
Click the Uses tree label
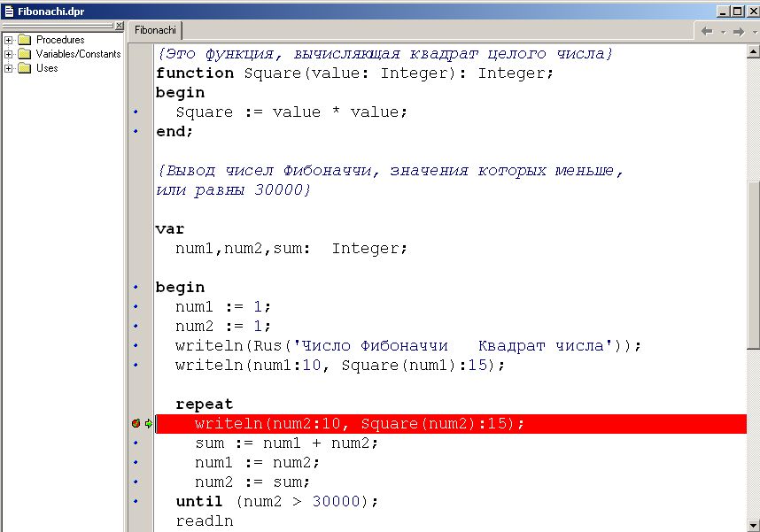pos(47,68)
